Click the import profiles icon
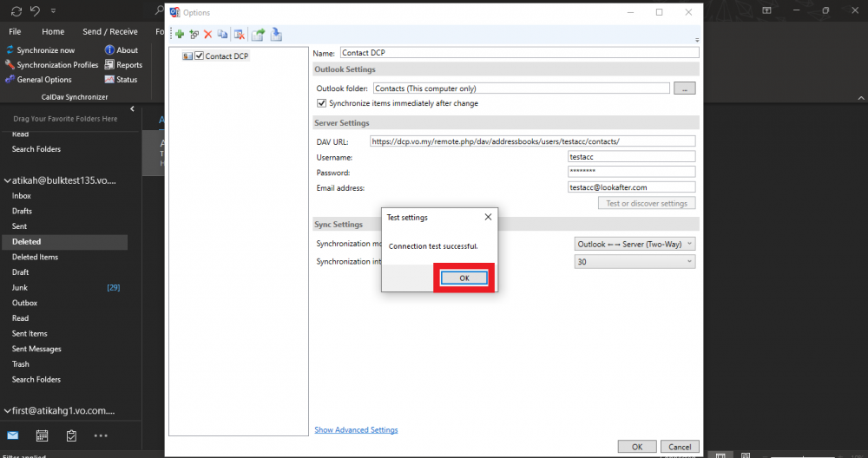868x458 pixels. click(276, 35)
